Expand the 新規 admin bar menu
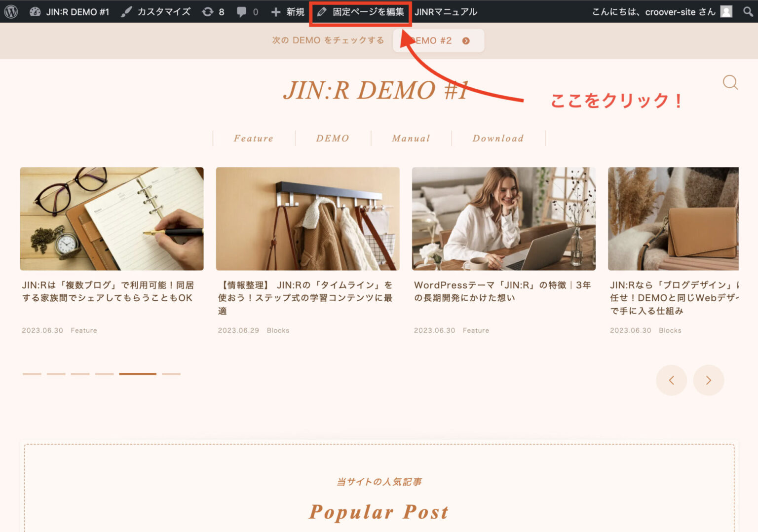The height and width of the screenshot is (532, 758). (286, 11)
